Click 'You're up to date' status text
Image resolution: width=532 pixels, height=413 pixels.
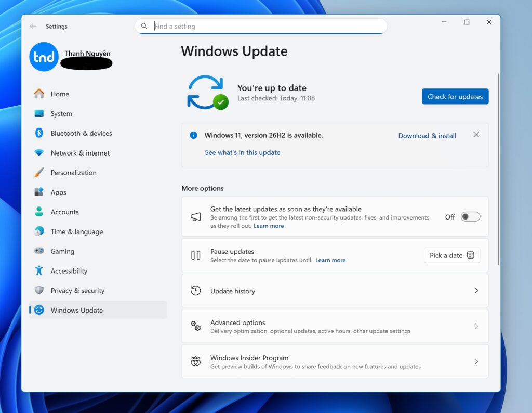pos(272,88)
